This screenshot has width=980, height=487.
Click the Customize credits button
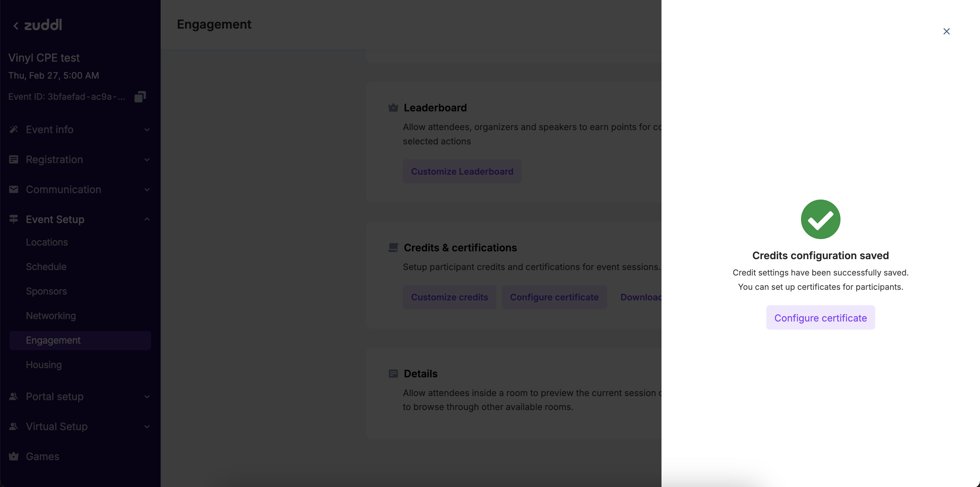tap(449, 297)
